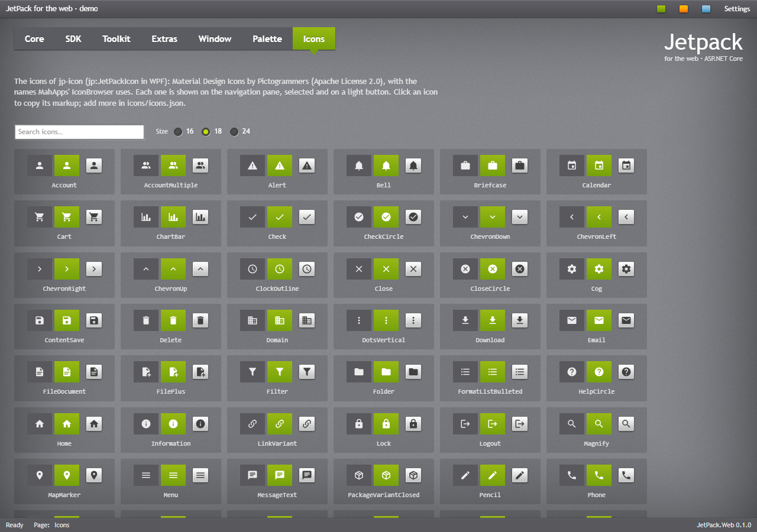Click the light MapMarker icon button
Image resolution: width=757 pixels, height=532 pixels.
coord(94,475)
